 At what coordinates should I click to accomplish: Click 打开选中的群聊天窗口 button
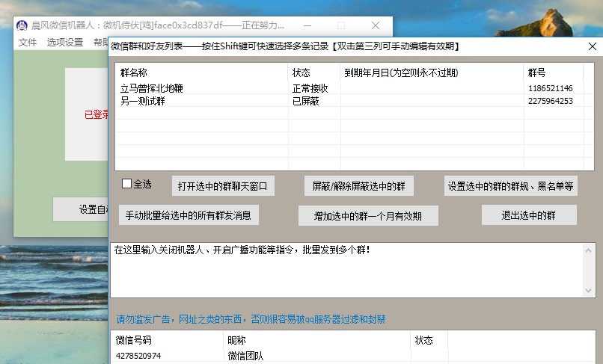click(x=223, y=186)
